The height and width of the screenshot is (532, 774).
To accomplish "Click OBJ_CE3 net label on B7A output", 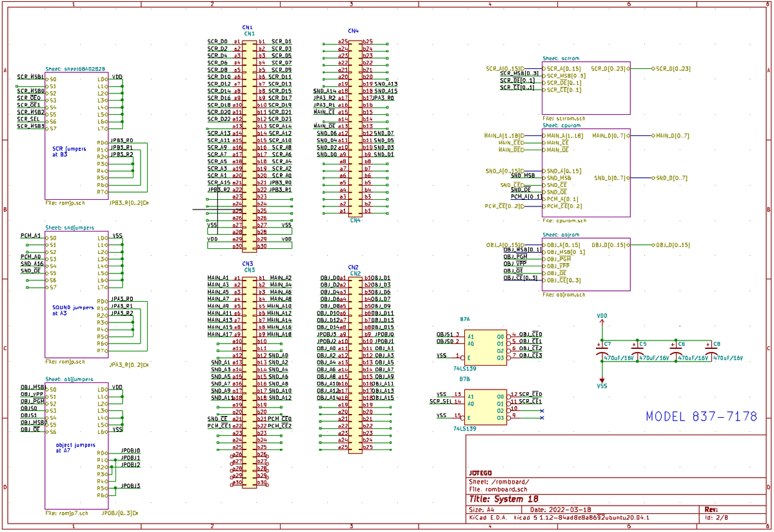I will tap(531, 355).
